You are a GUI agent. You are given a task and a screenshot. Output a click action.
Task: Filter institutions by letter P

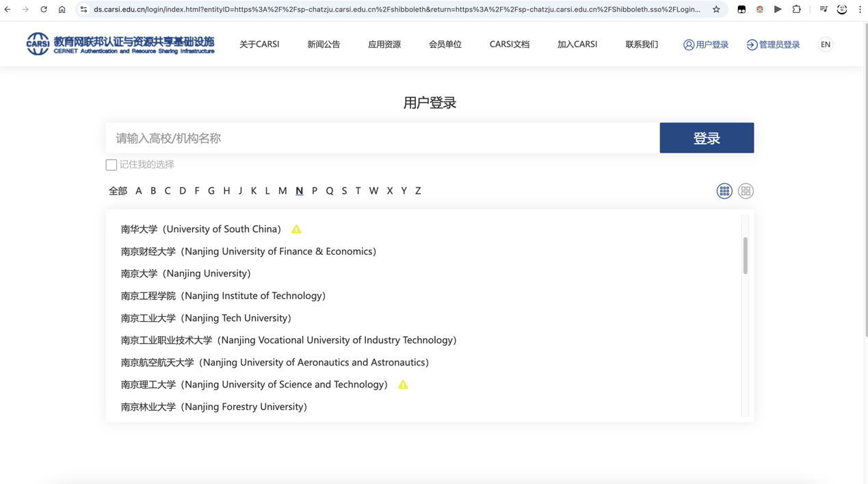click(x=315, y=191)
